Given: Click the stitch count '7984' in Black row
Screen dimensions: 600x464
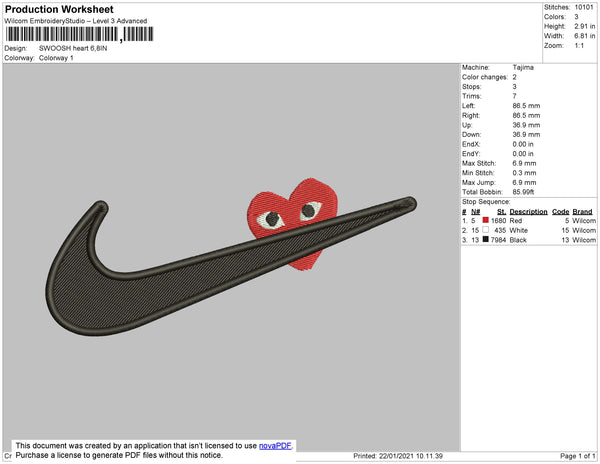Looking at the screenshot, I should 498,240.
